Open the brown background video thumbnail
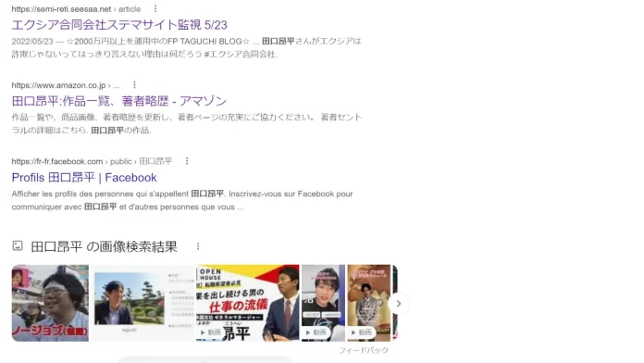The image size is (644, 363). pyautogui.click(x=369, y=303)
